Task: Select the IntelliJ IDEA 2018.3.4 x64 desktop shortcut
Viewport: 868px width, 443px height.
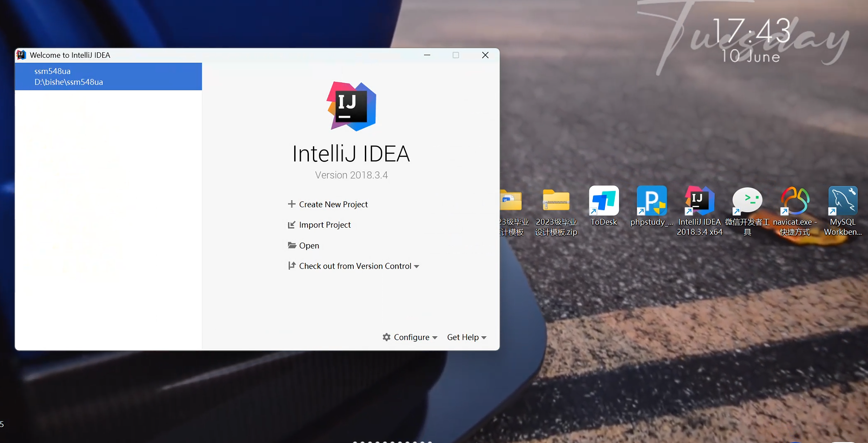Action: [700, 211]
